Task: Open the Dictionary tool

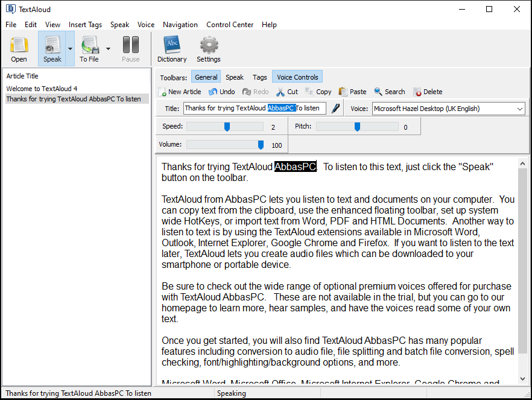Action: click(172, 49)
